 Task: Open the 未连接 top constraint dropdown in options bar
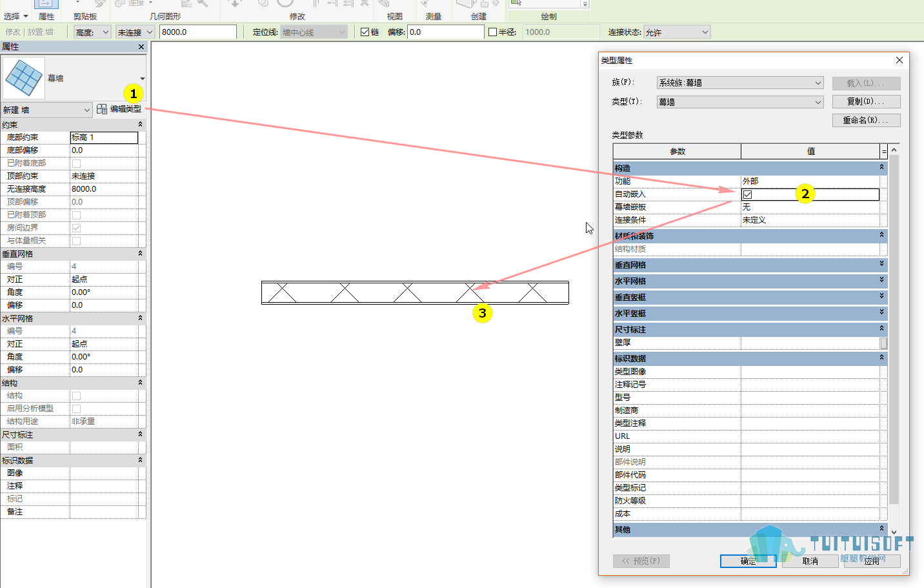tap(135, 32)
